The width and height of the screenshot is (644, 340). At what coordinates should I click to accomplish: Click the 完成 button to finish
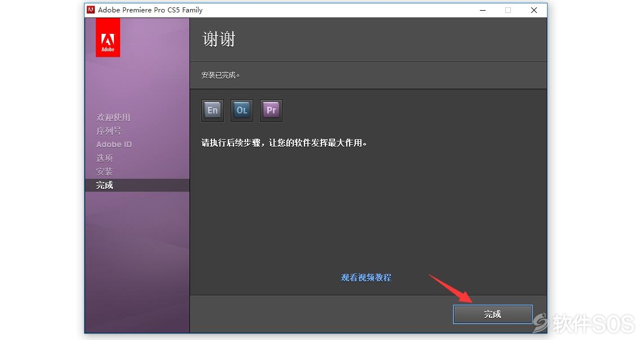click(x=492, y=314)
